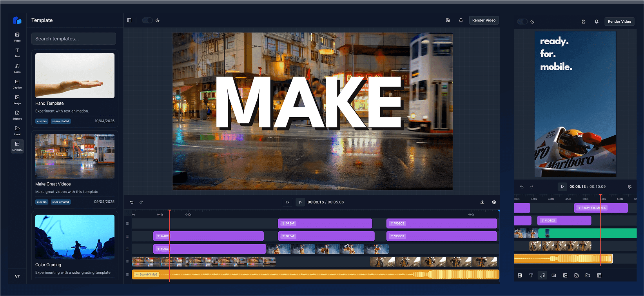Click the Hand Template title
The height and width of the screenshot is (296, 644).
pos(49,104)
